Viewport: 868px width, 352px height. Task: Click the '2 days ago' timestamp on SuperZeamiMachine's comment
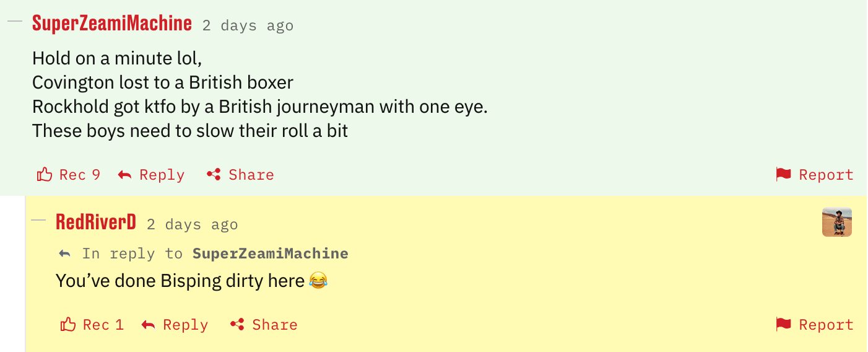[x=248, y=26]
